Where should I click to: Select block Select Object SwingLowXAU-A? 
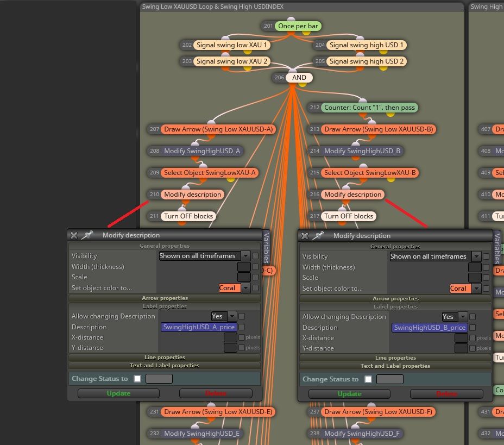[210, 173]
